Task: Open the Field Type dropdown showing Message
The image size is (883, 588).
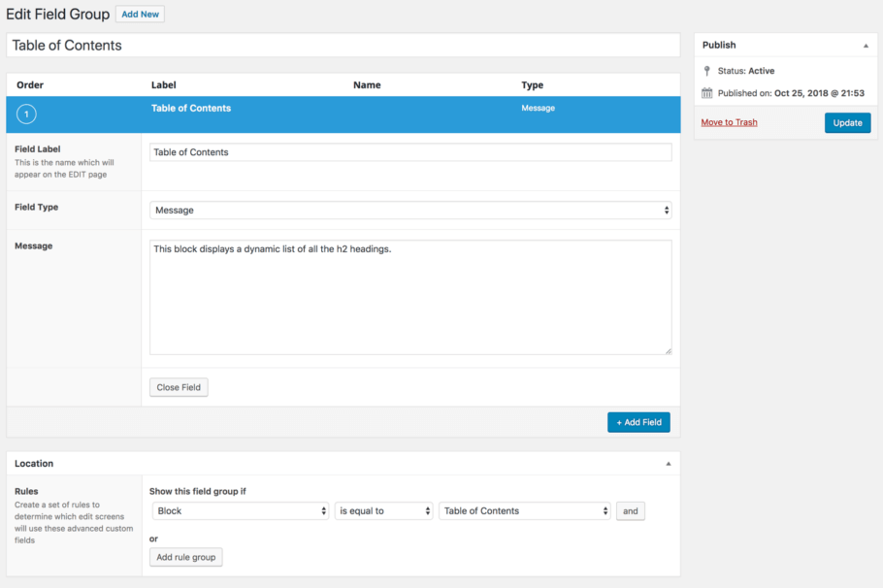Action: tap(409, 208)
